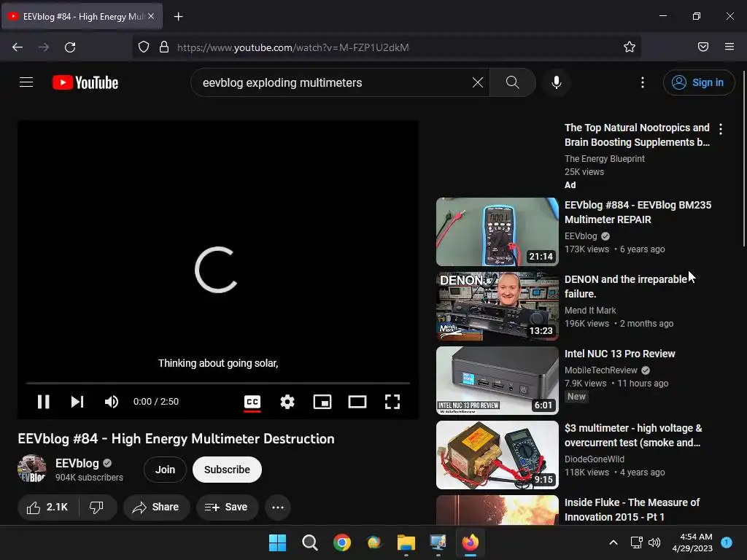Open the Nootropics ad title link
747x560 pixels.
coord(637,135)
